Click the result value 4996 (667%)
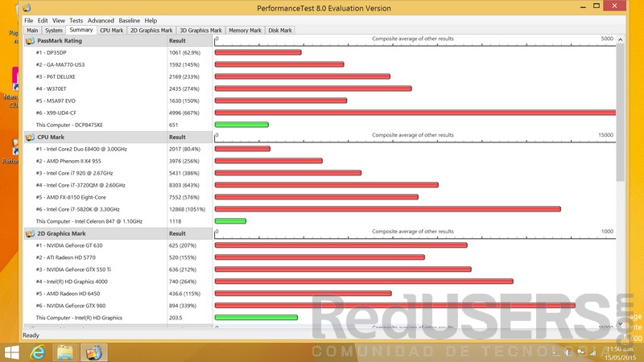Image resolution: width=644 pixels, height=362 pixels. (184, 113)
